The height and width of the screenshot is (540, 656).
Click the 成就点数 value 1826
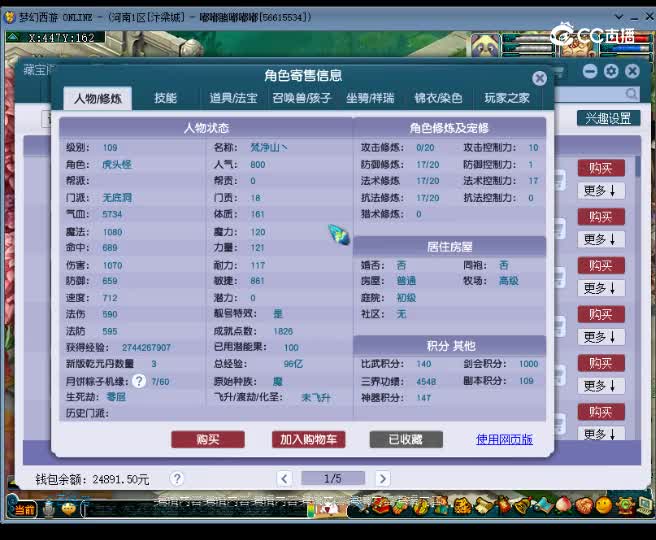(283, 331)
